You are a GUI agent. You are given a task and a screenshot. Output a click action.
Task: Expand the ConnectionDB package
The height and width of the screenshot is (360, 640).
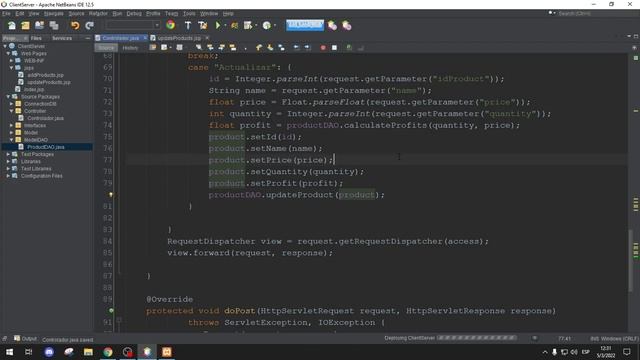pos(12,104)
